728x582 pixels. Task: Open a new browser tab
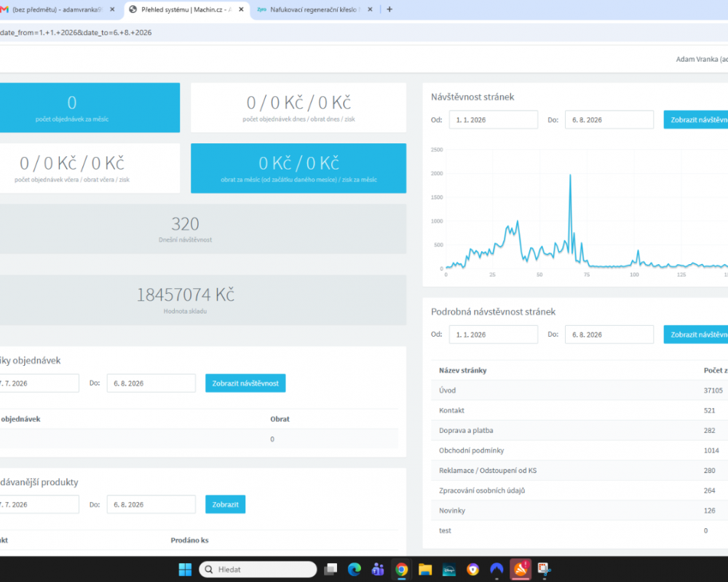pyautogui.click(x=389, y=9)
